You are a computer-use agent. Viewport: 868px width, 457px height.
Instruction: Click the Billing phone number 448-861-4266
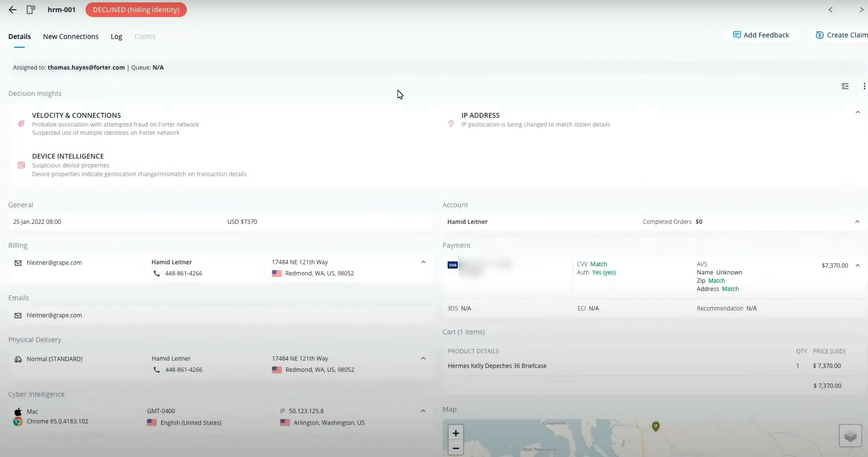tap(183, 274)
